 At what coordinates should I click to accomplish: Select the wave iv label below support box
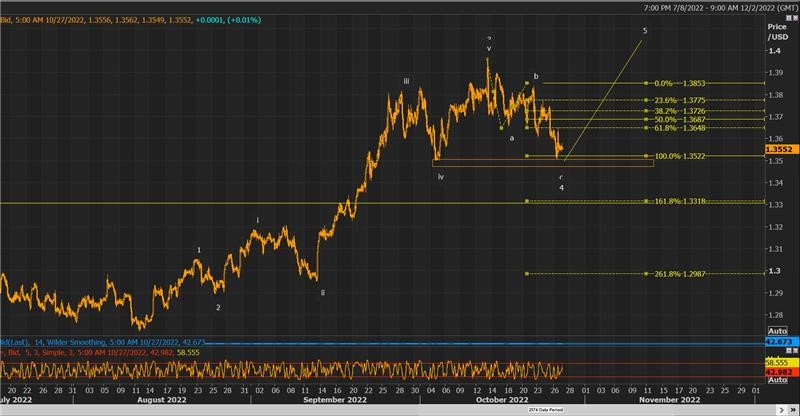(440, 177)
